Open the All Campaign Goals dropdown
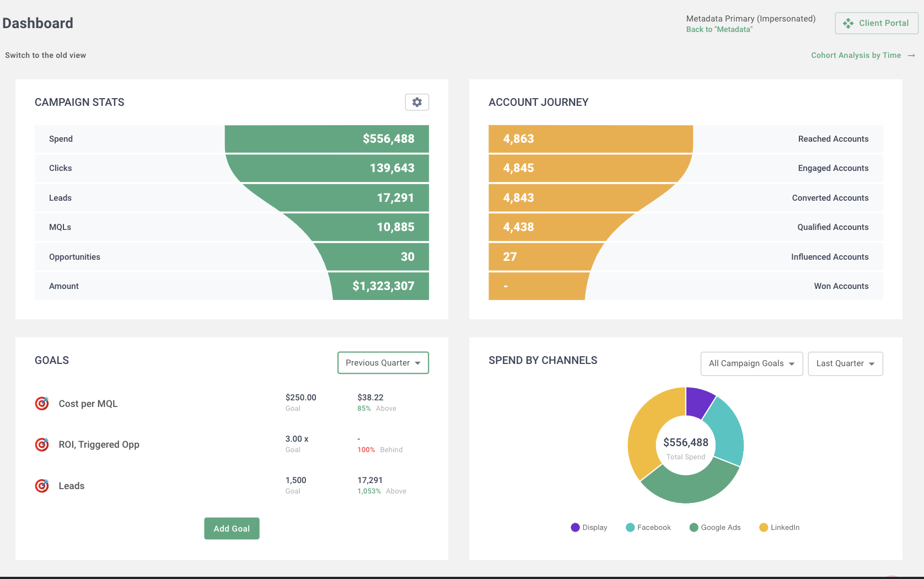 point(751,364)
